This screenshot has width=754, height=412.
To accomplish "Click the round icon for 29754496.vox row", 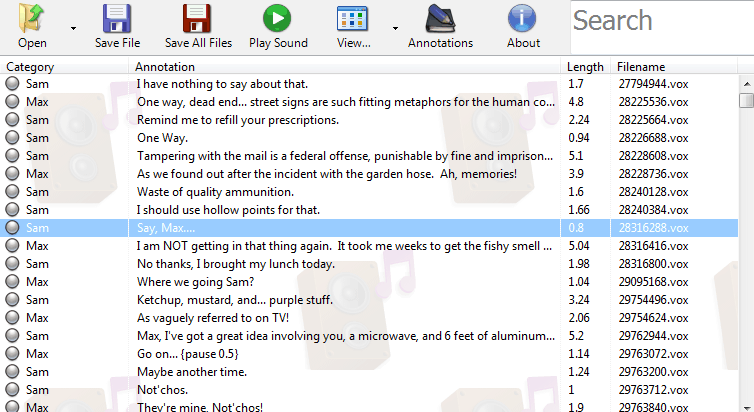I will coord(12,300).
